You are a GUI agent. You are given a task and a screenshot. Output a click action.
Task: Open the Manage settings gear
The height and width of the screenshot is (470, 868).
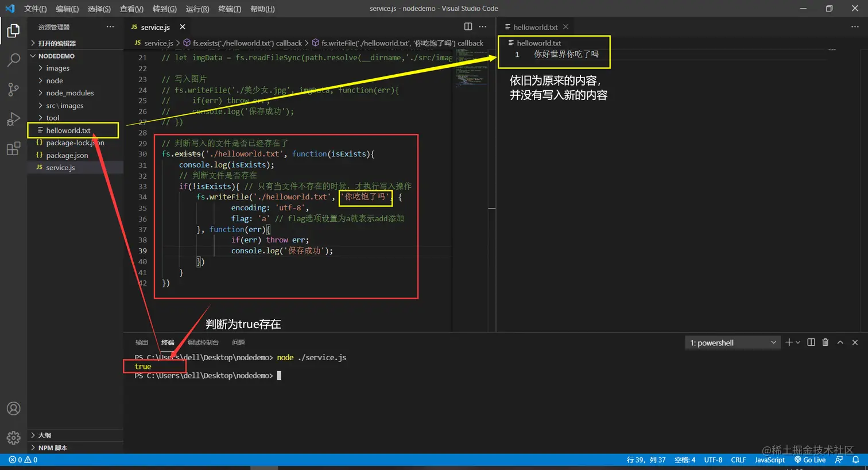point(13,438)
